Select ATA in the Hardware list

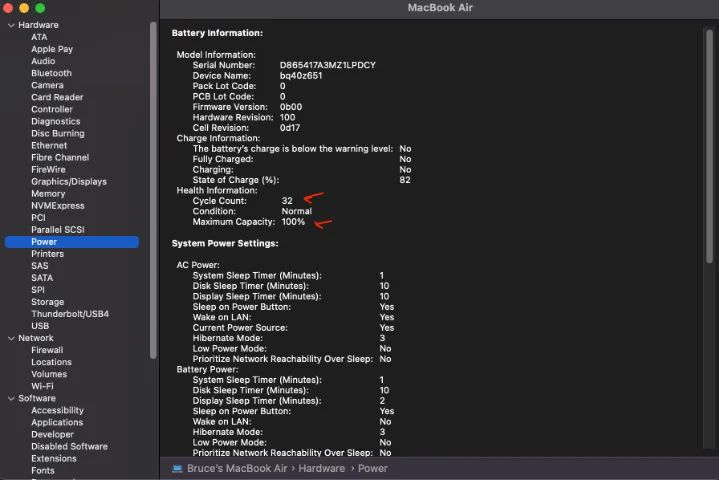[39, 37]
